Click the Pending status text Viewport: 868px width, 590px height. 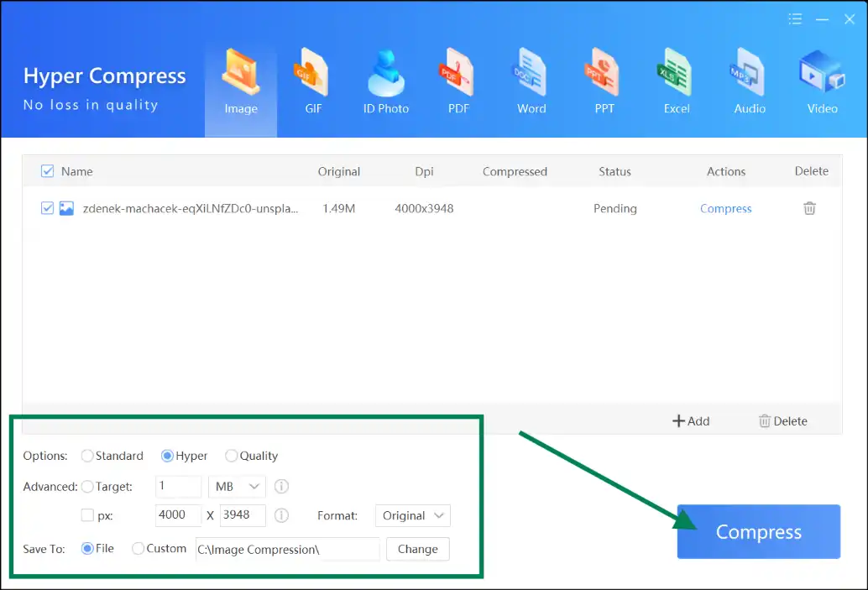click(x=615, y=209)
